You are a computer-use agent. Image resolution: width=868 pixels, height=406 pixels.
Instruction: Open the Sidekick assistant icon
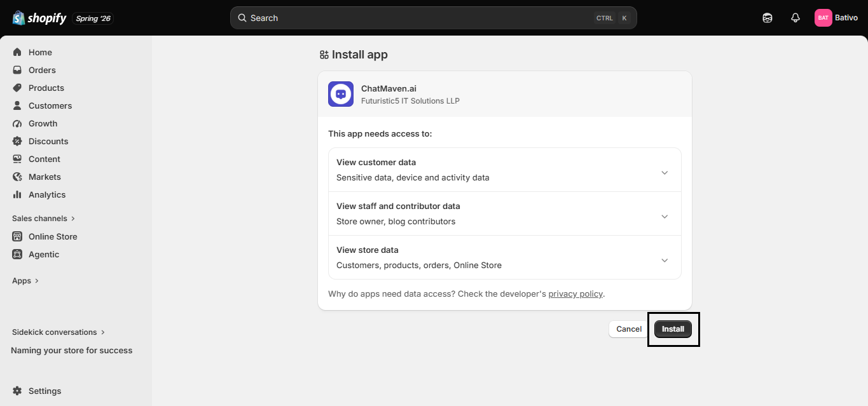[768, 18]
